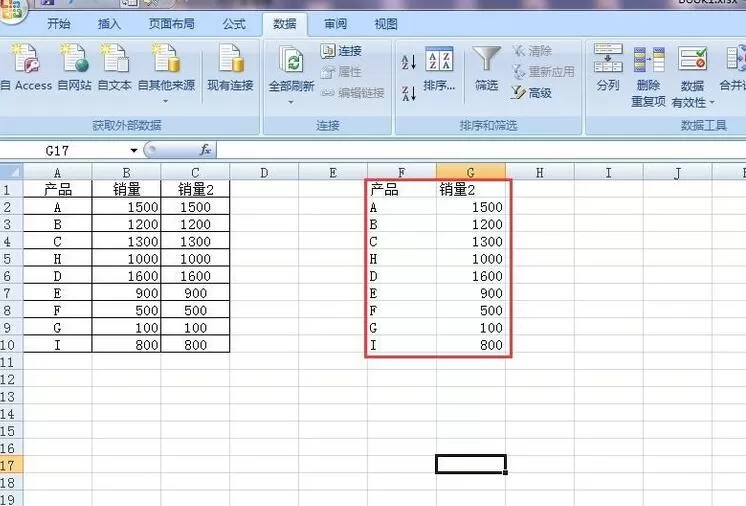The height and width of the screenshot is (506, 746).
Task: Select cell F1 containing 产品
Action: coord(402,189)
